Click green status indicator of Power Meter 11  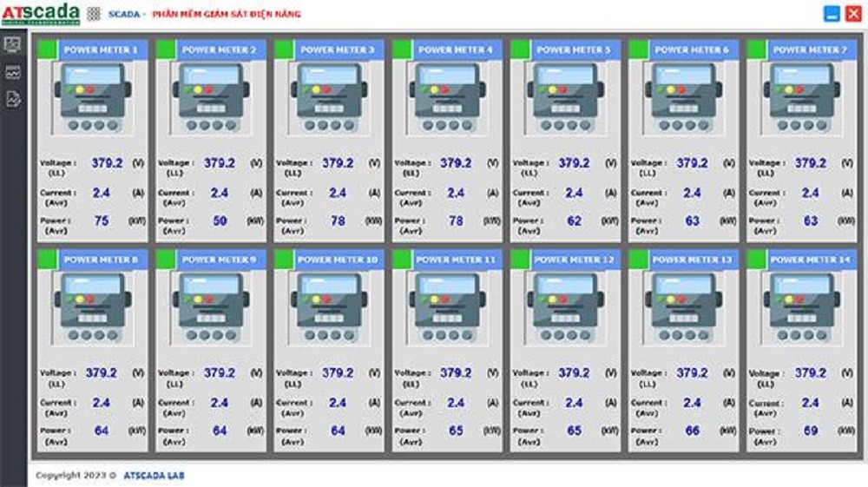(402, 259)
